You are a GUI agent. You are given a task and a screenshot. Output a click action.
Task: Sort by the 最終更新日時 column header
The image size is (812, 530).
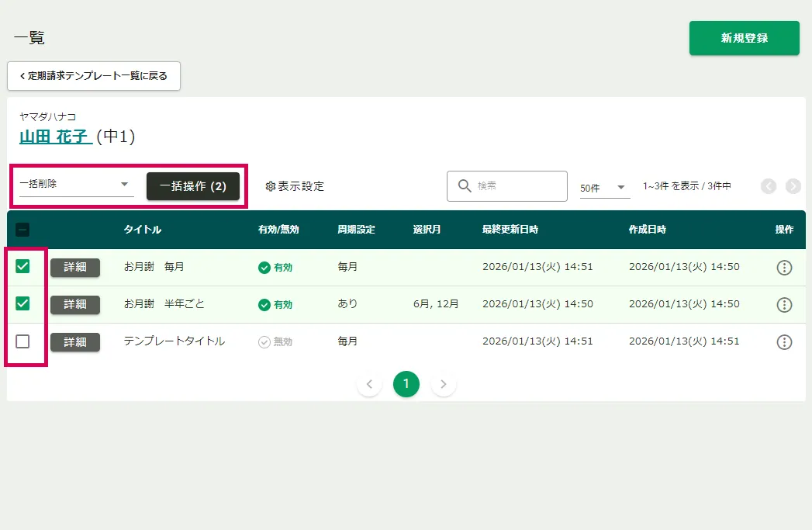(x=510, y=230)
